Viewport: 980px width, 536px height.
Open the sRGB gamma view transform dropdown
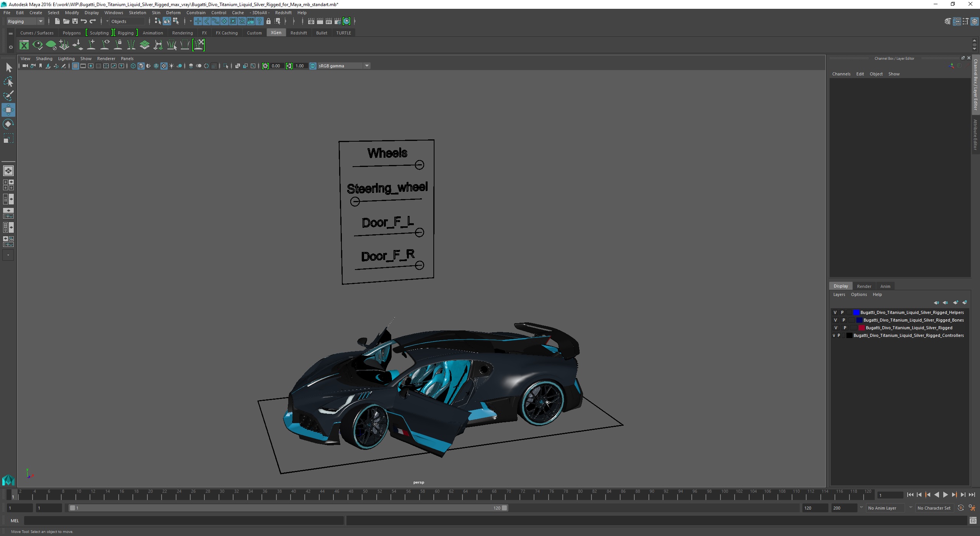tap(344, 66)
